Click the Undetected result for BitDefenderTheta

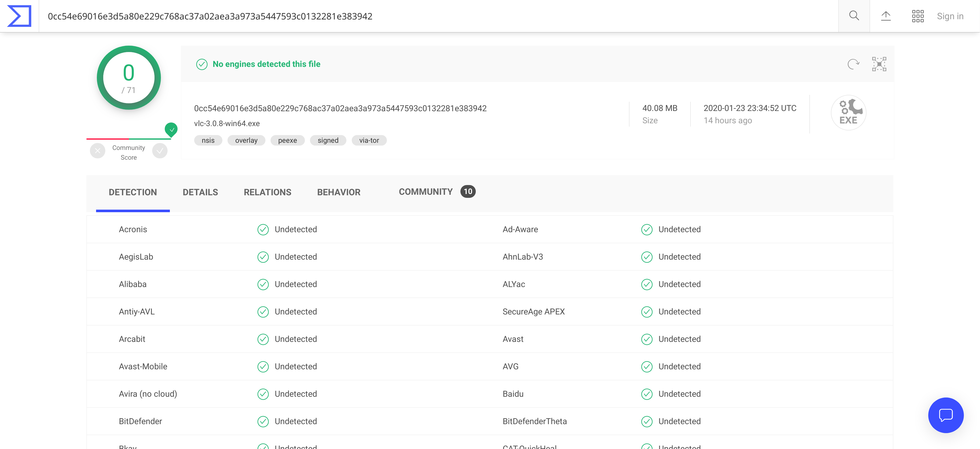pos(679,421)
